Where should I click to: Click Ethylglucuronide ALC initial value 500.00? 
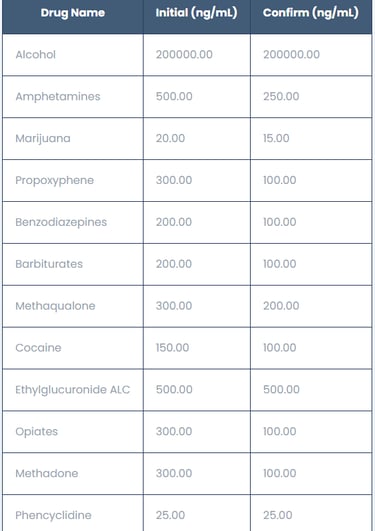pos(174,389)
